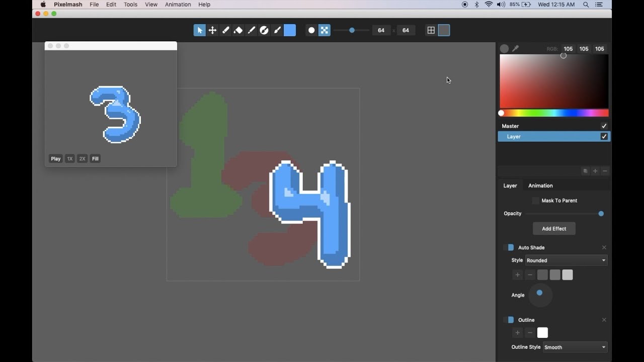Click the blue primary color swatch
644x362 pixels.
290,30
